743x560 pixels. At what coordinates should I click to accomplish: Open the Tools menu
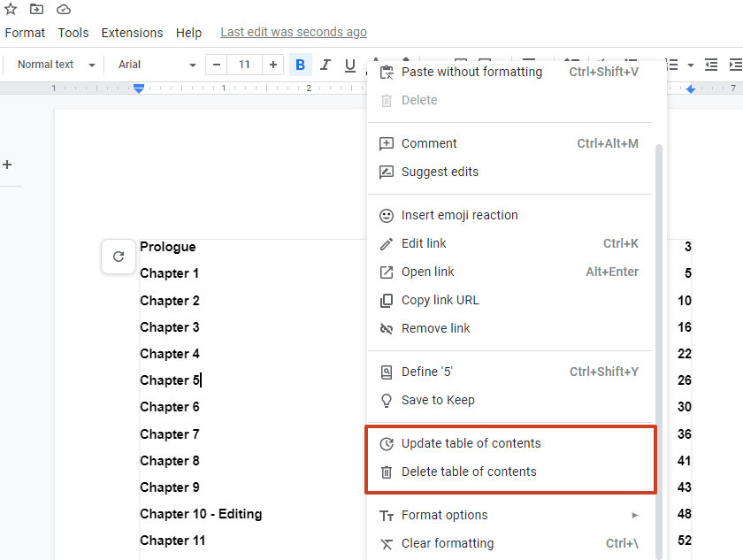[73, 32]
